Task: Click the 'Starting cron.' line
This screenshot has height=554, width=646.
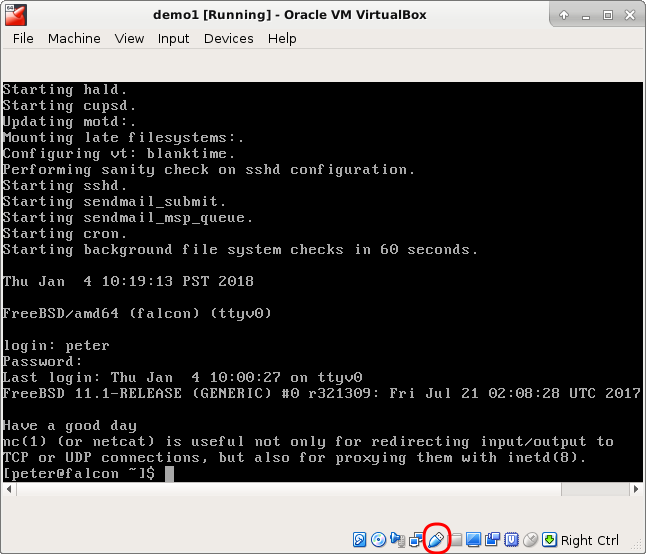Action: click(x=65, y=234)
